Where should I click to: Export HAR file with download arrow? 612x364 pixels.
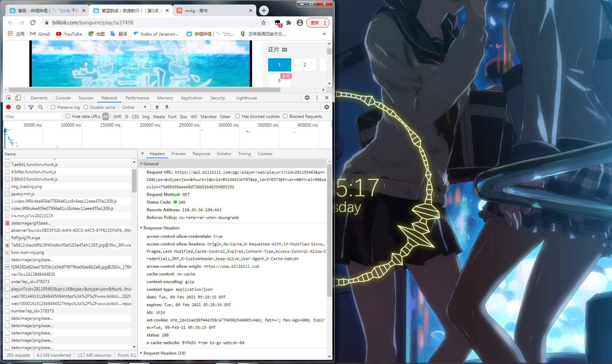(167, 107)
